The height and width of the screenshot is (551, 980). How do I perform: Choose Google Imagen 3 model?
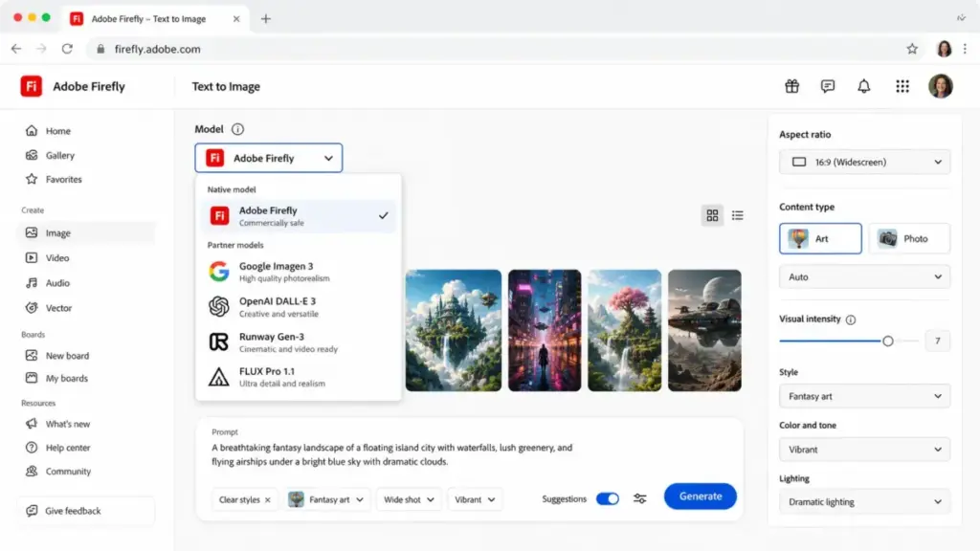pyautogui.click(x=299, y=272)
